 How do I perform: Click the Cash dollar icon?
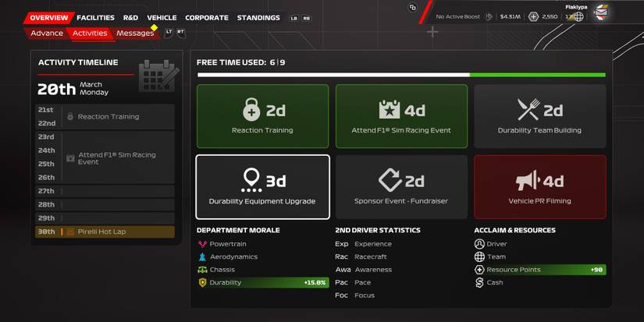tap(479, 282)
